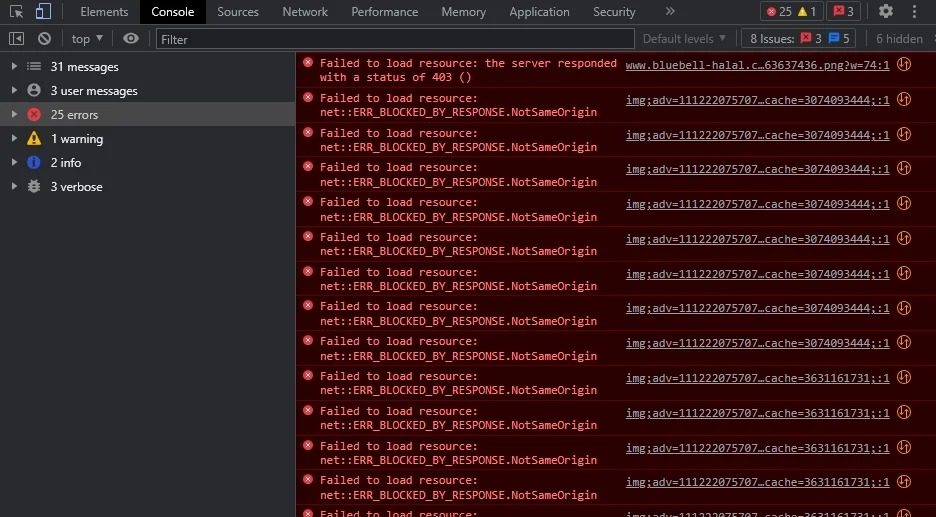
Task: Open issues via the top-bar 3 badge
Action: (x=843, y=11)
